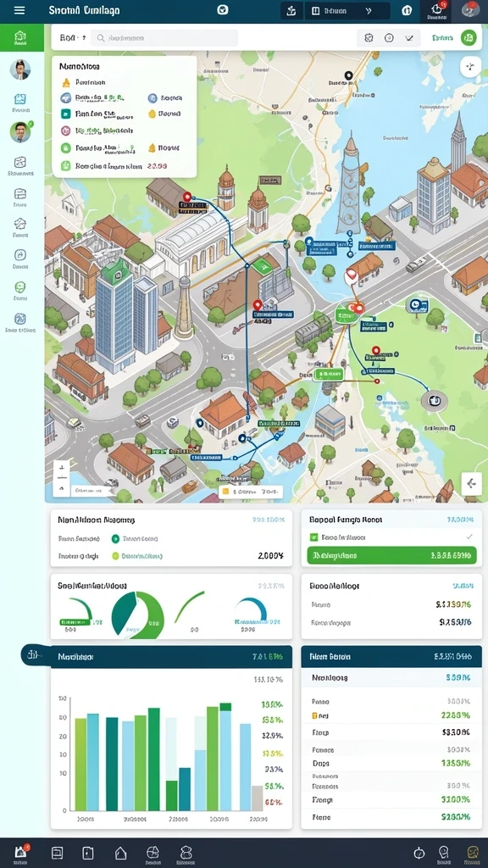
Task: Click the round green button beside the search bar
Action: point(469,37)
